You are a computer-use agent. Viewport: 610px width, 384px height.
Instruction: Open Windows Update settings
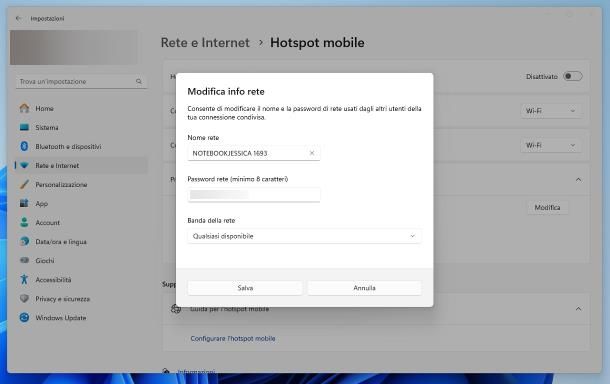click(x=81, y=317)
